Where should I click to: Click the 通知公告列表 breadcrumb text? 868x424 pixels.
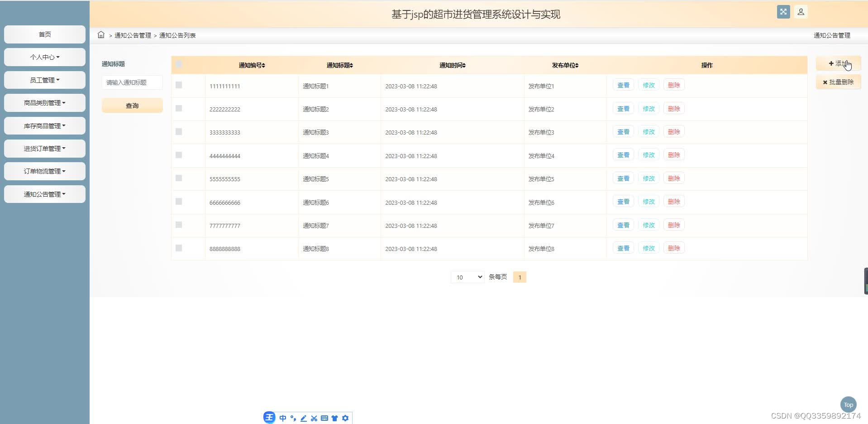click(x=177, y=35)
